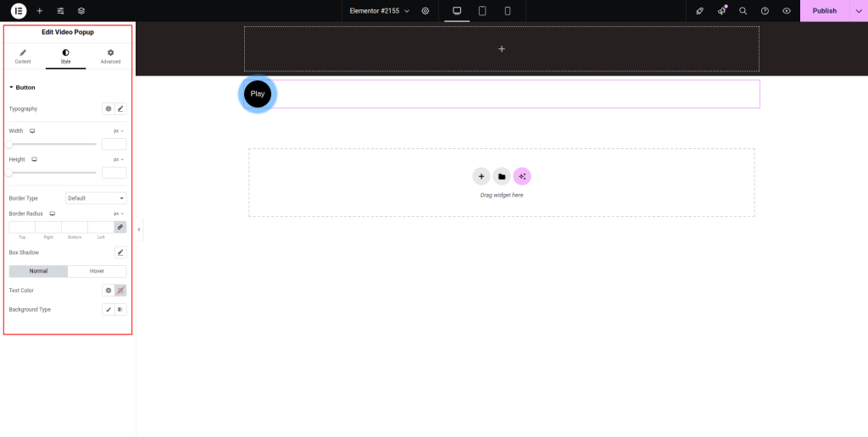The height and width of the screenshot is (437, 868).
Task: Click the Elementor logo icon
Action: pos(19,10)
